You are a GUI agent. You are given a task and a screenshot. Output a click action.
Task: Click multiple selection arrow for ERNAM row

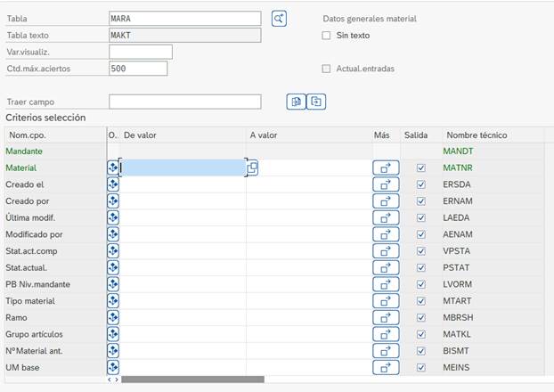pos(386,201)
